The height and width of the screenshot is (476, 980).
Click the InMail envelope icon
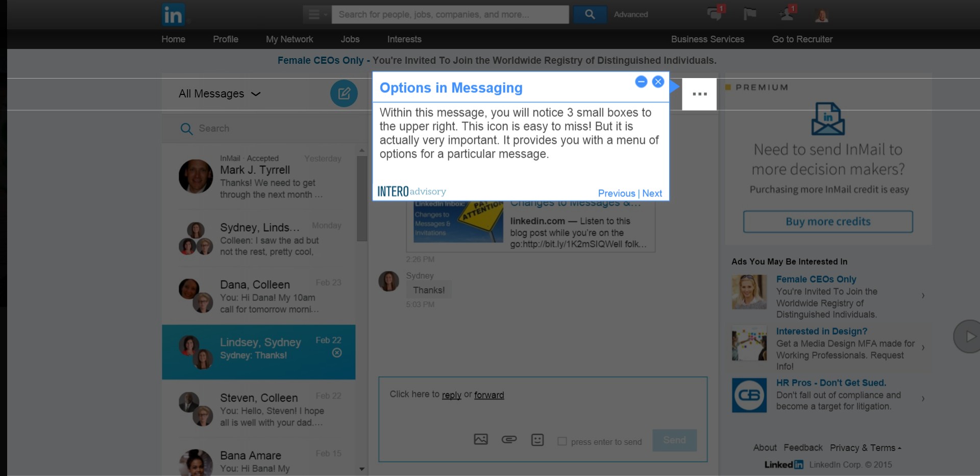click(828, 118)
